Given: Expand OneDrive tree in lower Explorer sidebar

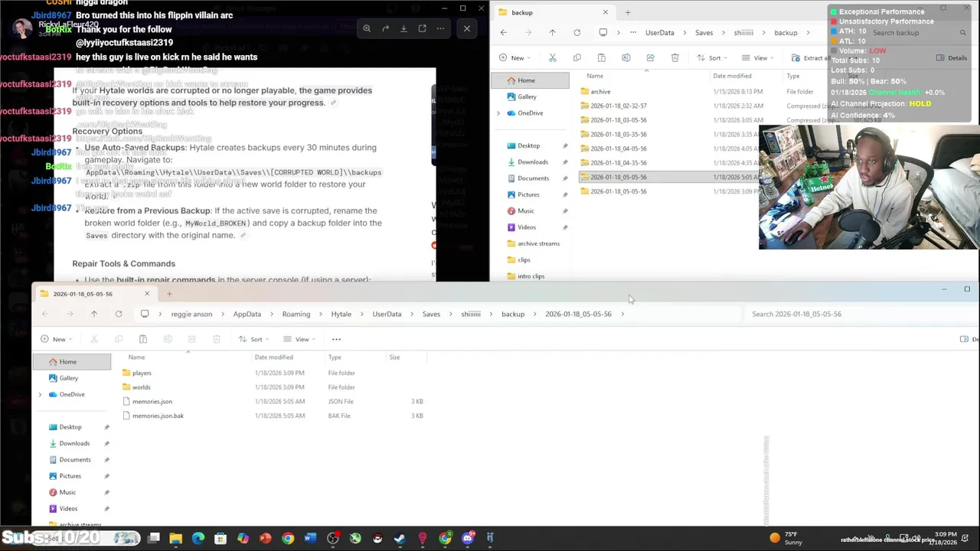Looking at the screenshot, I should click(x=40, y=395).
